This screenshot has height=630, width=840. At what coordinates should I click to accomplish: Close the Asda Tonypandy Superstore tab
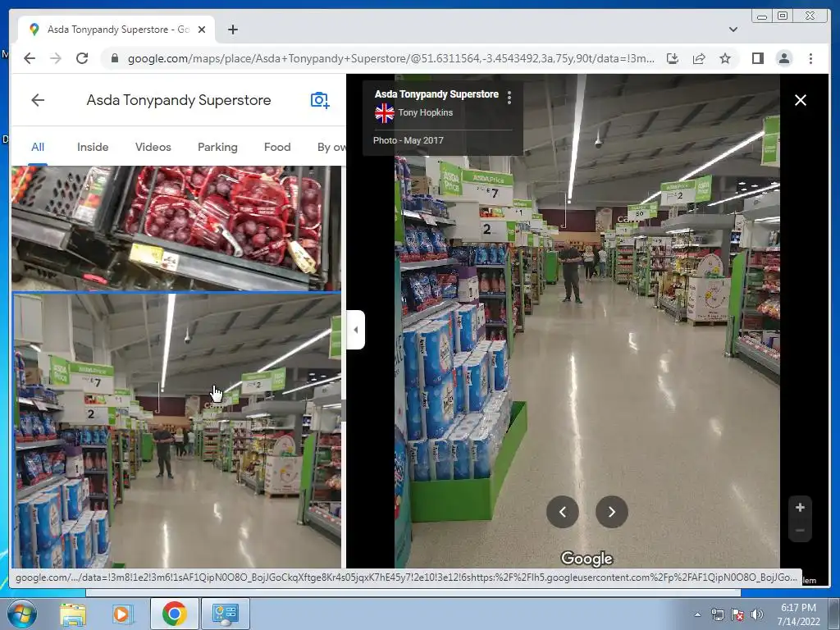[202, 30]
